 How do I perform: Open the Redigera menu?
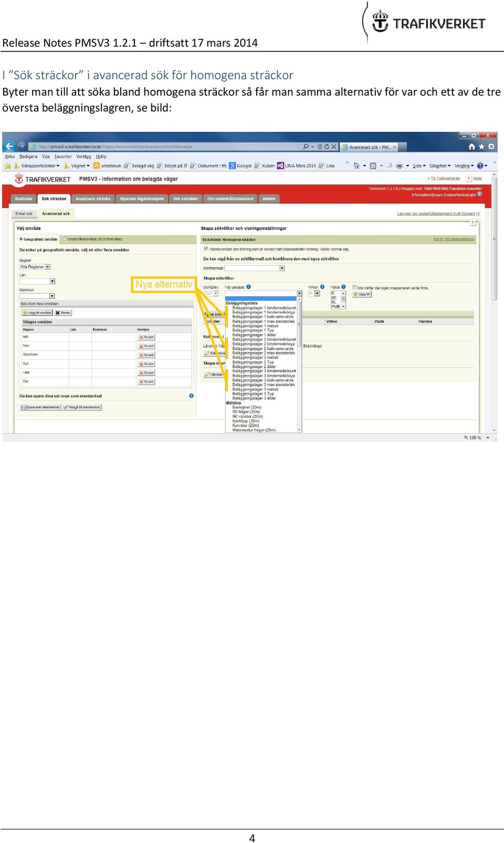[x=28, y=157]
